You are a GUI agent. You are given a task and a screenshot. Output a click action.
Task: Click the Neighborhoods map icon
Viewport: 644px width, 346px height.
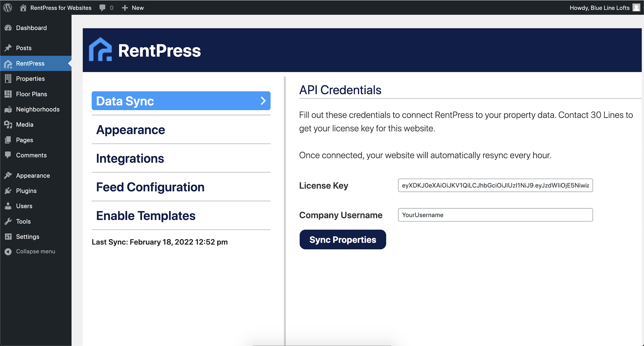pyautogui.click(x=8, y=110)
